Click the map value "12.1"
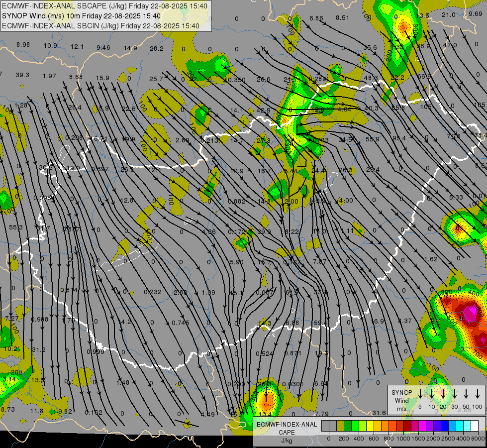Screen dimensions: 487x448 (x=77, y=47)
